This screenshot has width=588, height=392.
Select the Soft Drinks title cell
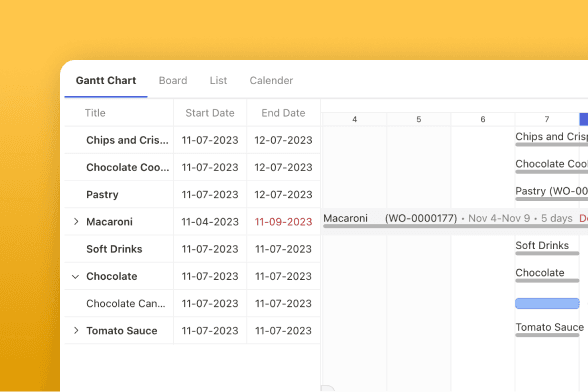pyautogui.click(x=114, y=249)
